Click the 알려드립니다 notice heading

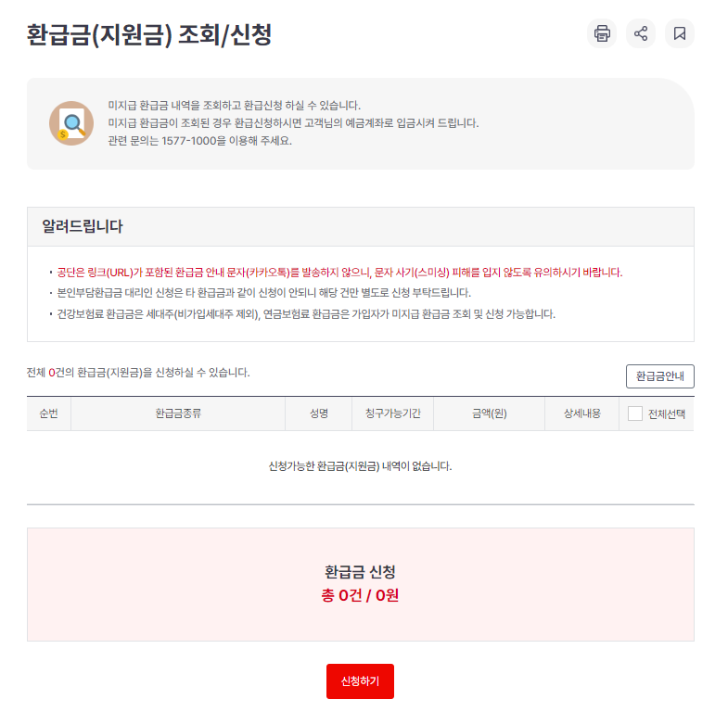[x=83, y=226]
